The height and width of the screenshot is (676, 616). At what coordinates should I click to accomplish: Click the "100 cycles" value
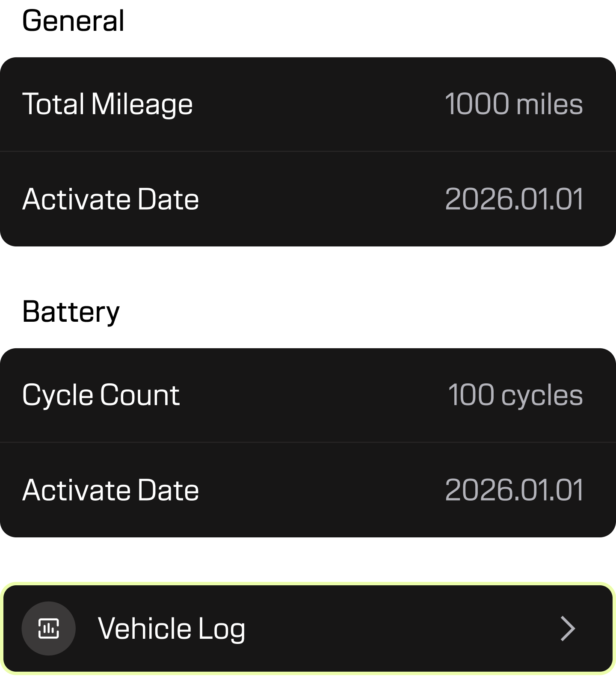[515, 394]
